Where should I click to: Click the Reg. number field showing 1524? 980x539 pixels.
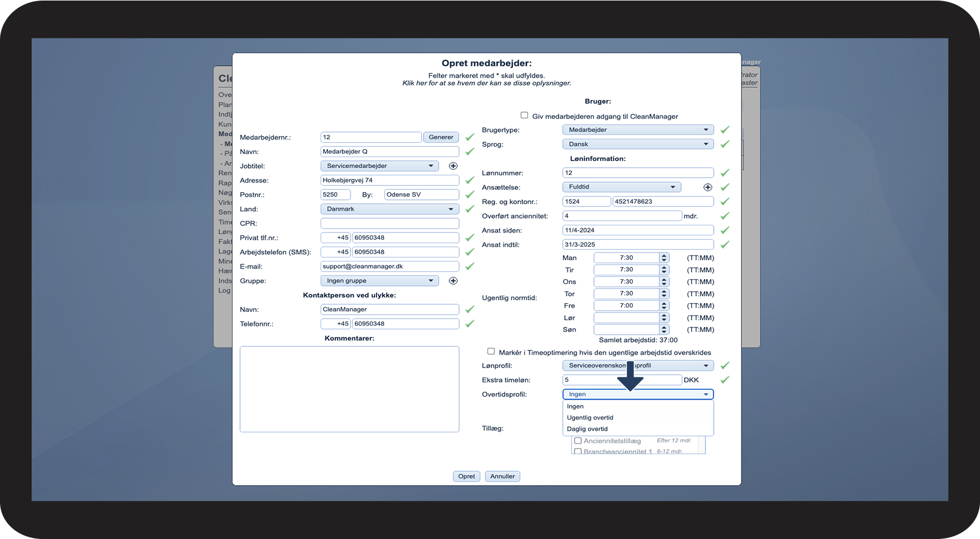pos(587,202)
